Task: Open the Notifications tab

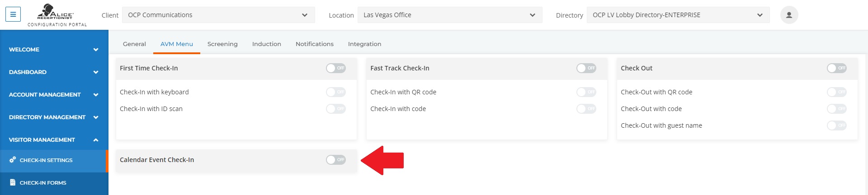Action: pos(315,44)
